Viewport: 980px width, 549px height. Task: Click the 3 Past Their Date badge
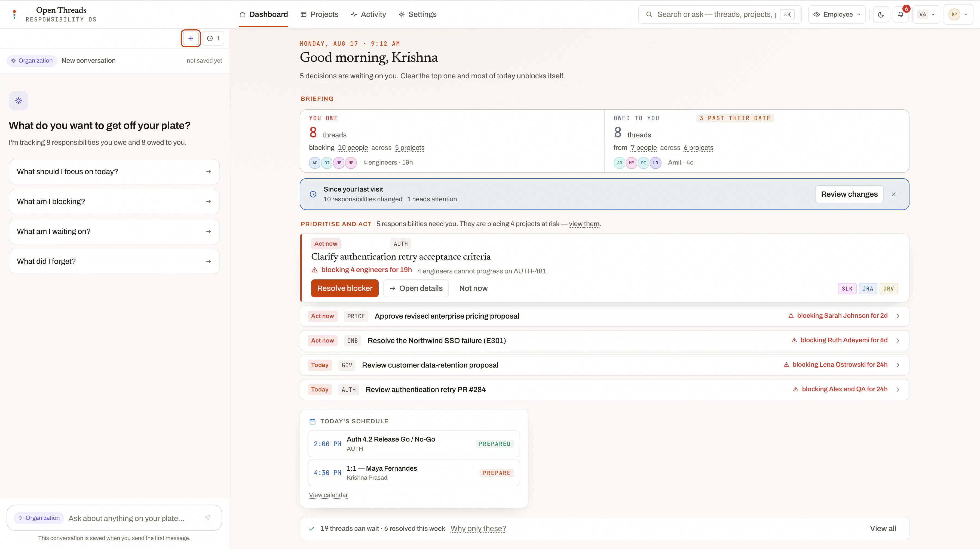pos(735,118)
